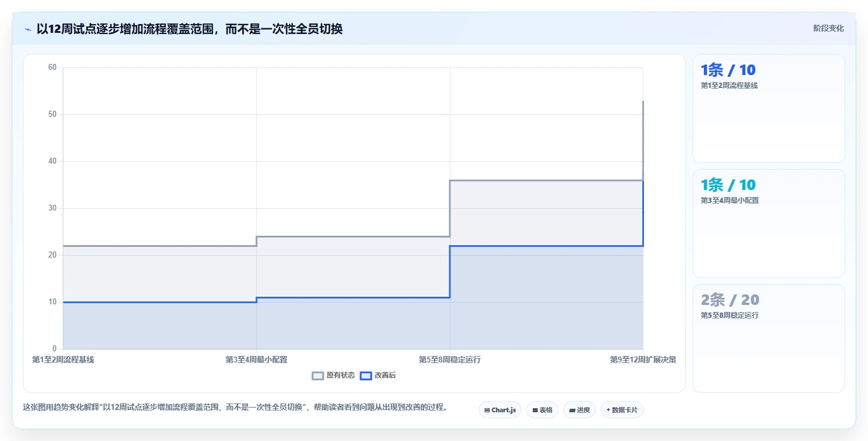
Task: Click the 第5至8周稳定运行 x-axis label
Action: pyautogui.click(x=450, y=359)
